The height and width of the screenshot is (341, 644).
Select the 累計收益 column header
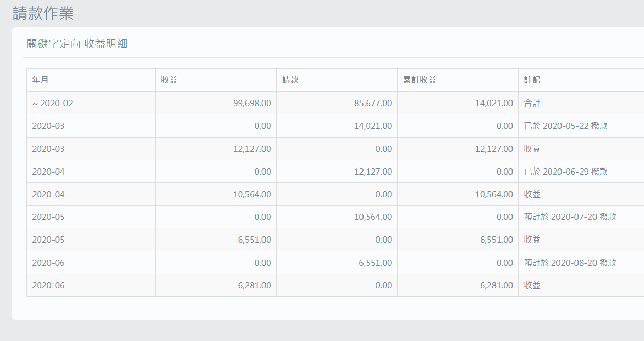[420, 80]
